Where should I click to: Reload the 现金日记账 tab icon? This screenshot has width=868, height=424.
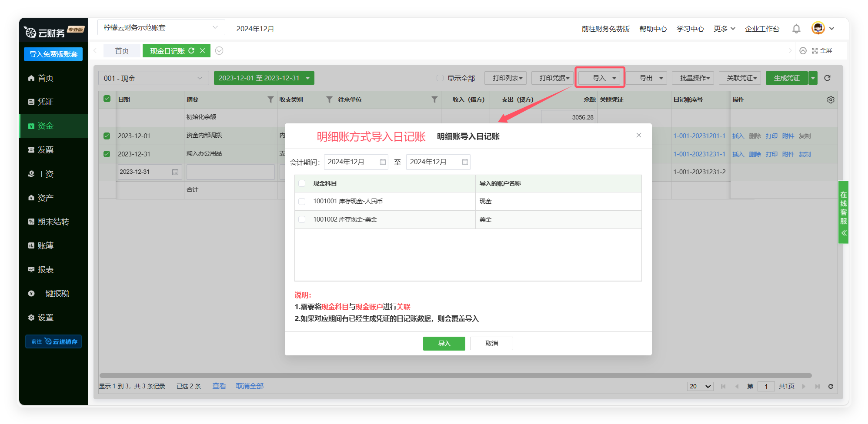[x=191, y=51]
